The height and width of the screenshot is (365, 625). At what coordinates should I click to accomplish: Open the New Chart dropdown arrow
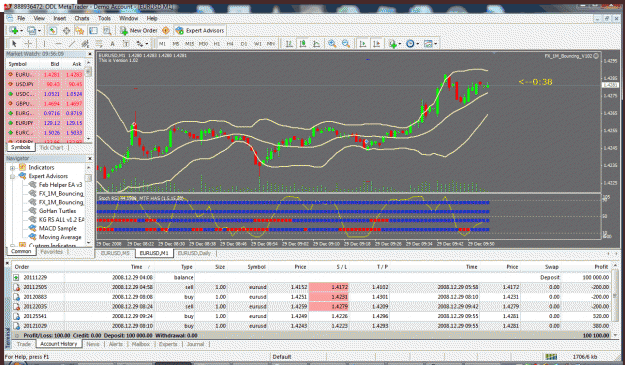tap(22, 31)
